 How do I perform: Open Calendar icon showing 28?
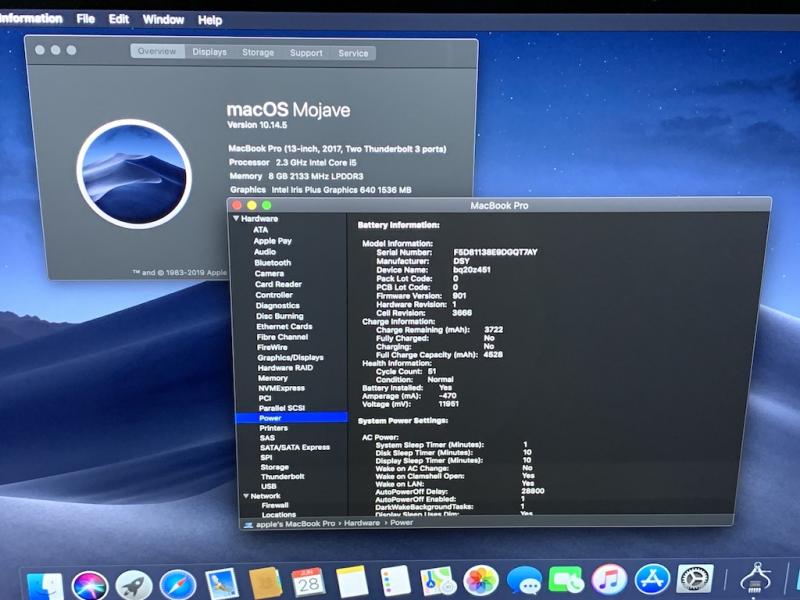coord(308,582)
